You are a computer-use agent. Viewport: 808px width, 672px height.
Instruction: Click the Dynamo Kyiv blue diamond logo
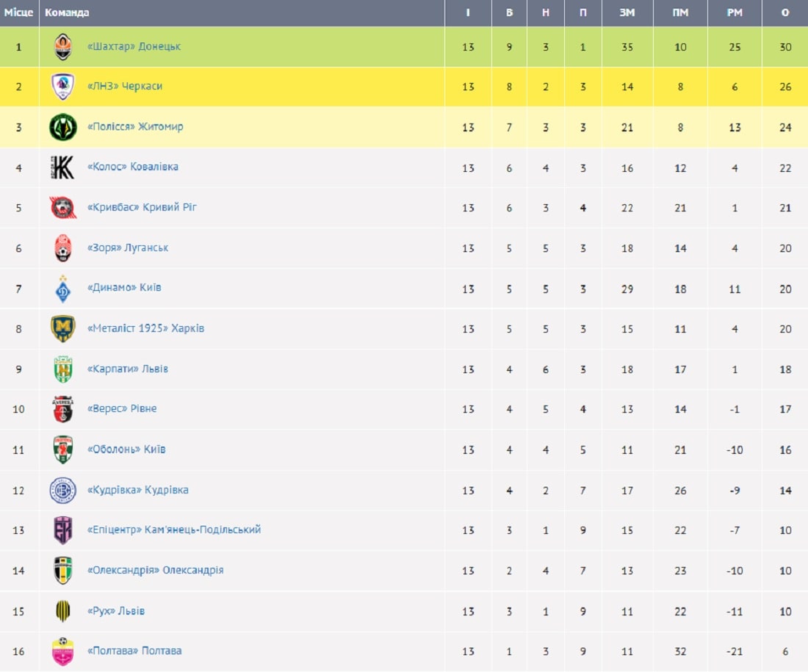point(63,288)
